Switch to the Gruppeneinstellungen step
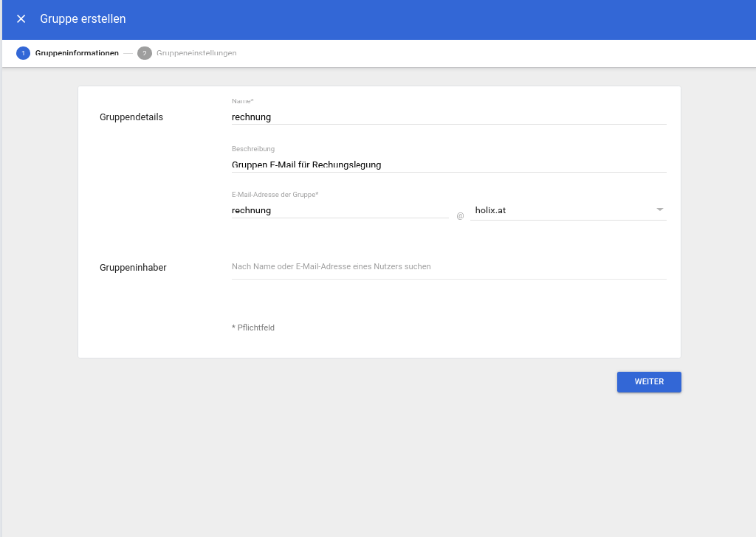The width and height of the screenshot is (756, 537). [197, 53]
